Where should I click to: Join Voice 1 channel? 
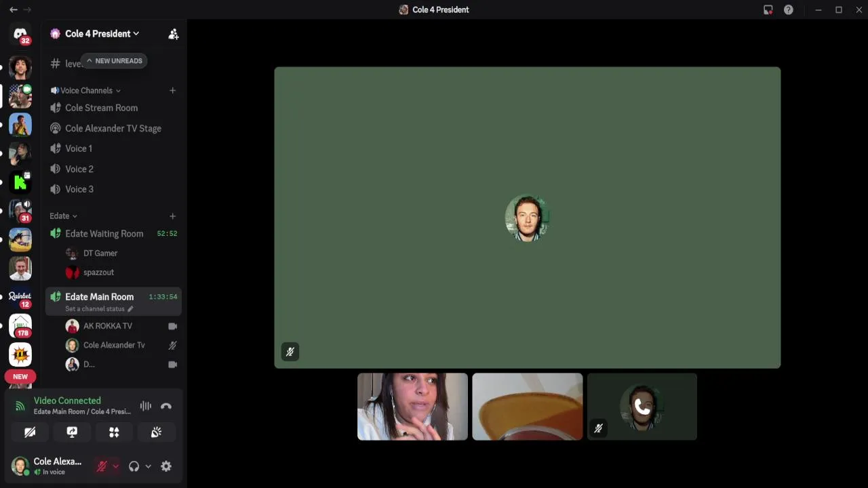(113, 148)
